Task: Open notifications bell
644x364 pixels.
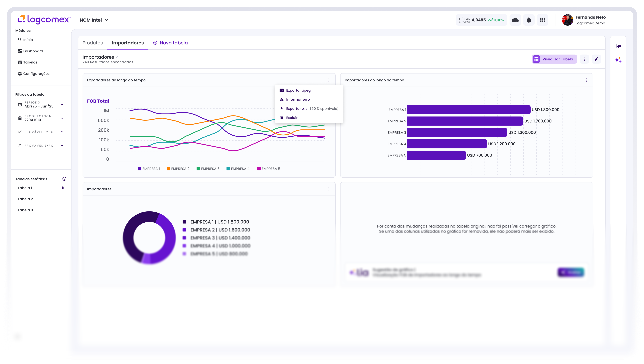Action: pyautogui.click(x=529, y=20)
